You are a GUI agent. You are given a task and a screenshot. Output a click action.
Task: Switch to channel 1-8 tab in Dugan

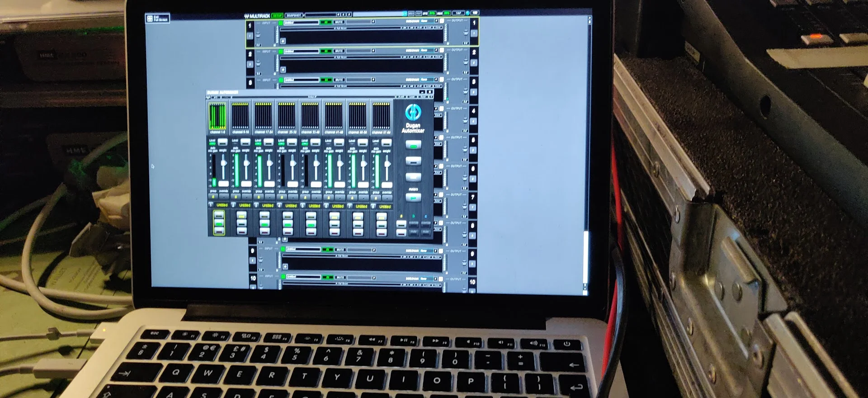(217, 119)
